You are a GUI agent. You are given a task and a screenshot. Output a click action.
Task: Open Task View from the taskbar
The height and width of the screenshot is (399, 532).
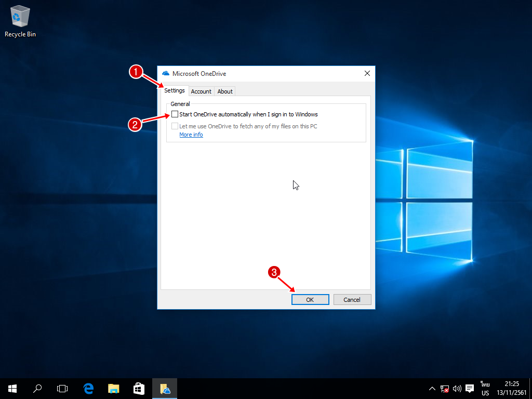point(62,388)
